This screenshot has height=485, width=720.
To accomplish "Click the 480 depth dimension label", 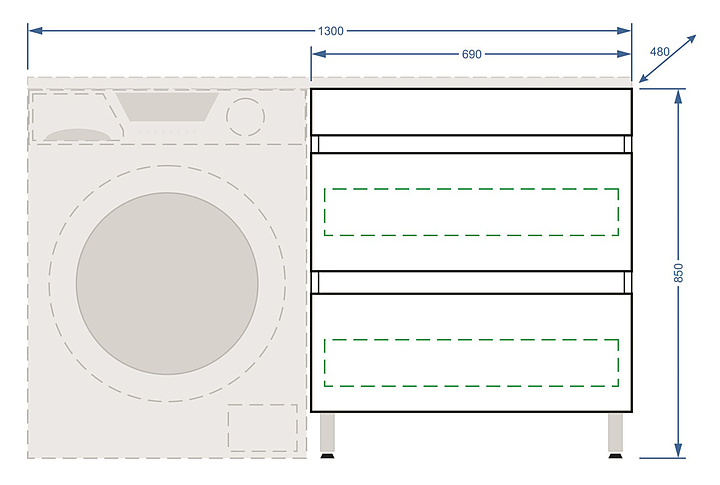I will [x=660, y=51].
